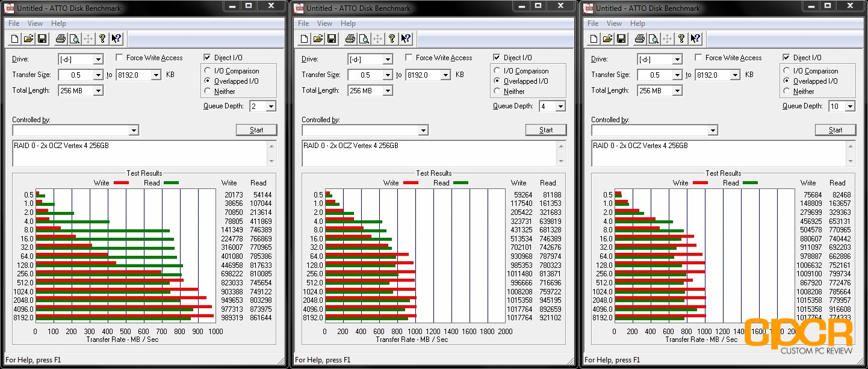Viewport: 868px width, 369px height.
Task: Click New icon in Queue Depth 2 window
Action: (16, 39)
